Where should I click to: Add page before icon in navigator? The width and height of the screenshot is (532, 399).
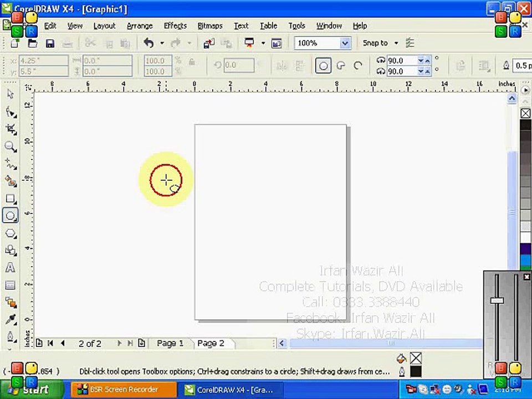(39, 344)
